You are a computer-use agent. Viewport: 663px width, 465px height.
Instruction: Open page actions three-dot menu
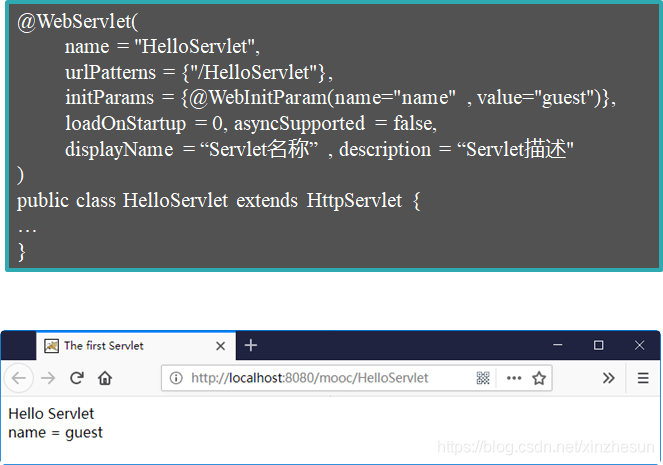514,378
